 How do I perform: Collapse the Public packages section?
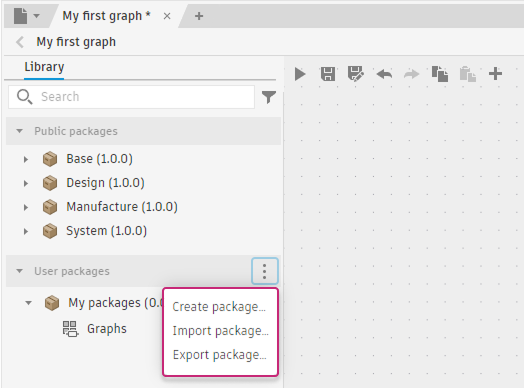click(19, 131)
